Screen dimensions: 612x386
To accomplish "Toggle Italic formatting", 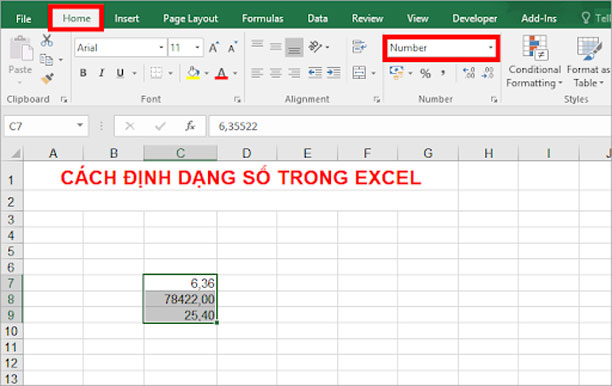I will pos(101,73).
